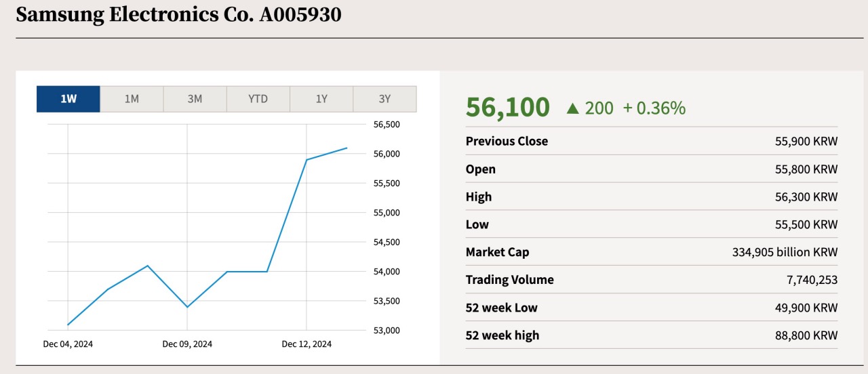Click the 52 week high value 88,800 KRW
The width and height of the screenshot is (868, 374).
806,335
